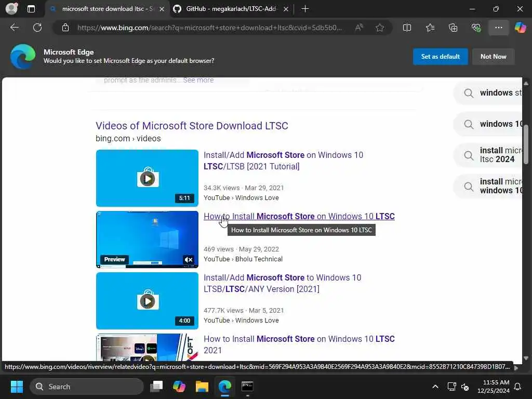Play the 4:00 video thumbnail
The image size is (532, 399).
(147, 301)
